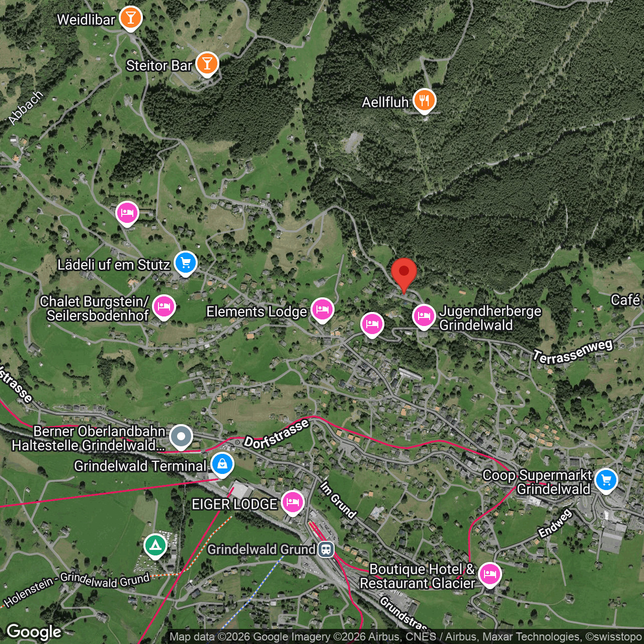This screenshot has height=644, width=644.
Task: Click the "Coop Supermarkt Grindelwald" label
Action: (537, 482)
